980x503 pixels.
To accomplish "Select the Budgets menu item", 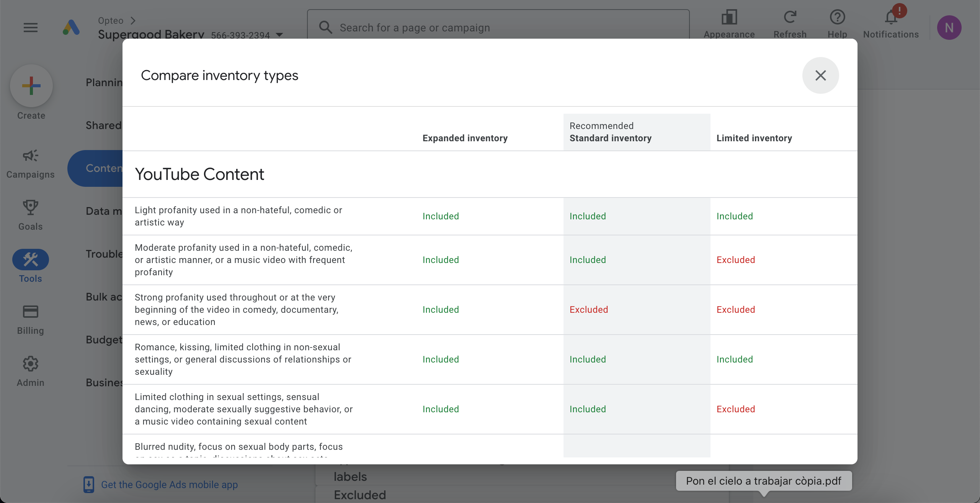I will [104, 340].
